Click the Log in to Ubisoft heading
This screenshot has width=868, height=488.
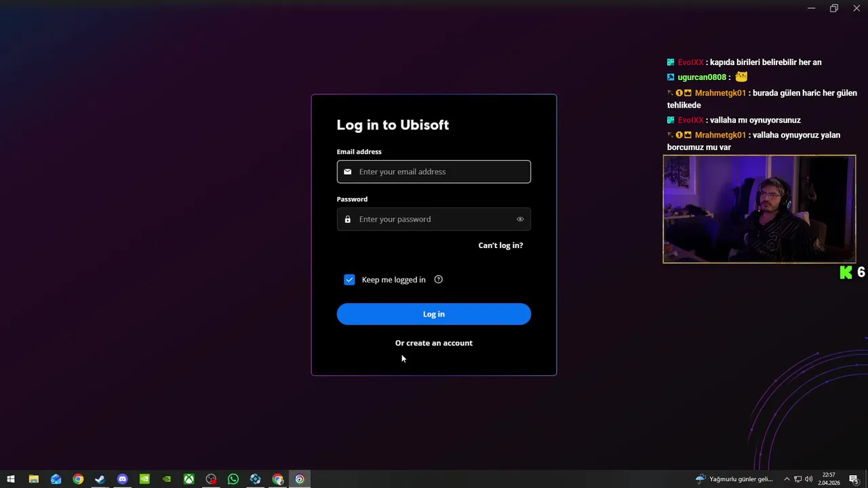[393, 125]
